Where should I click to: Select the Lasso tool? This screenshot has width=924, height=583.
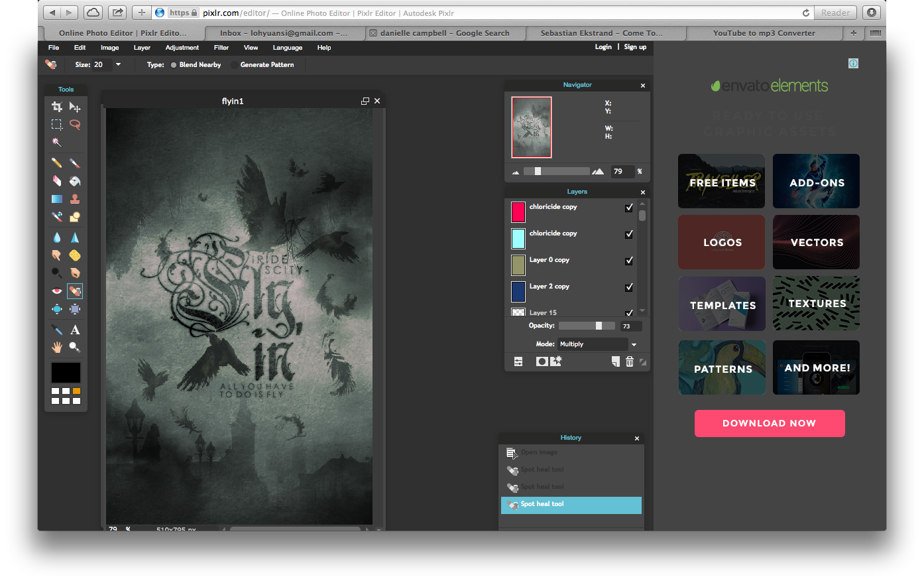[x=75, y=125]
